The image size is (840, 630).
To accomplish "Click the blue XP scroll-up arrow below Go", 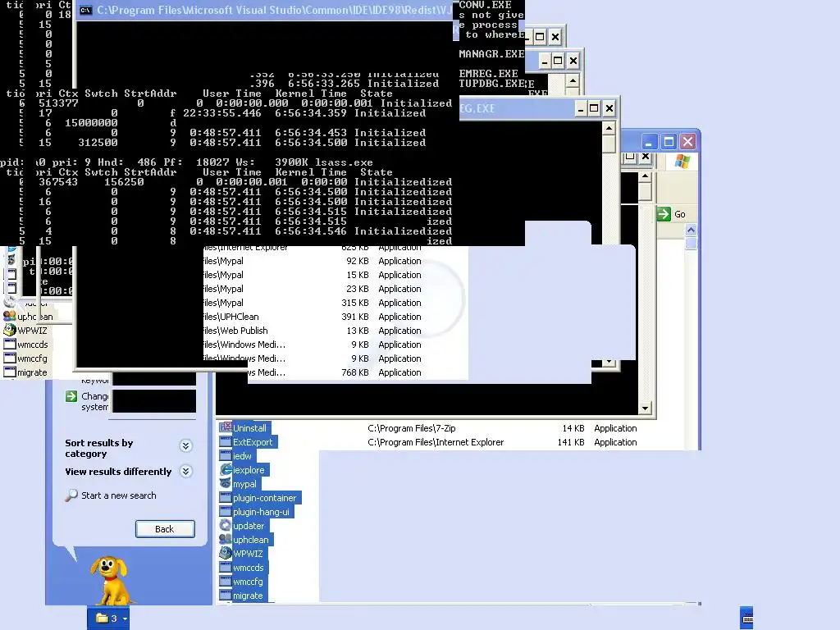I will point(691,231).
